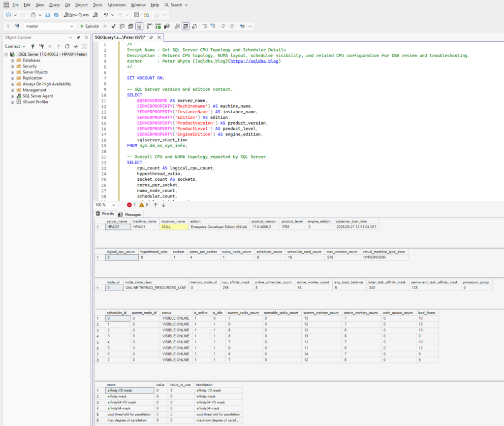Decrease the line indent
The width and height of the screenshot is (504, 426).
[x=223, y=26]
